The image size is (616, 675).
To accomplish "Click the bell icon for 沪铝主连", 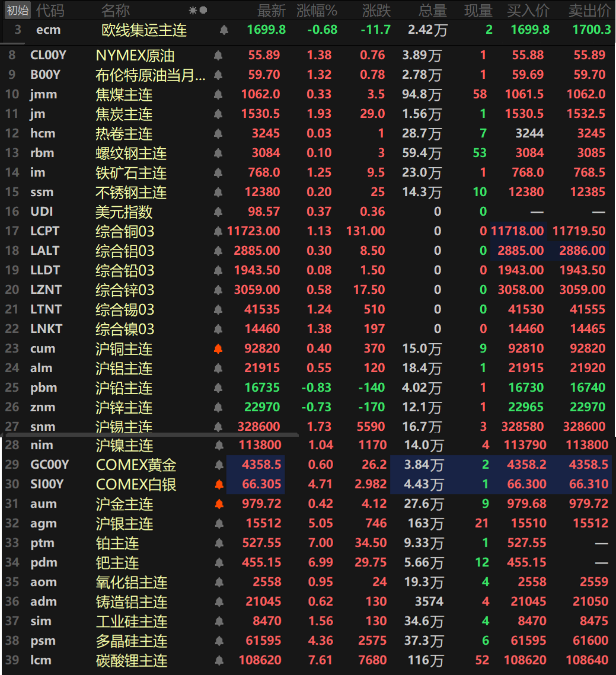I will point(218,368).
